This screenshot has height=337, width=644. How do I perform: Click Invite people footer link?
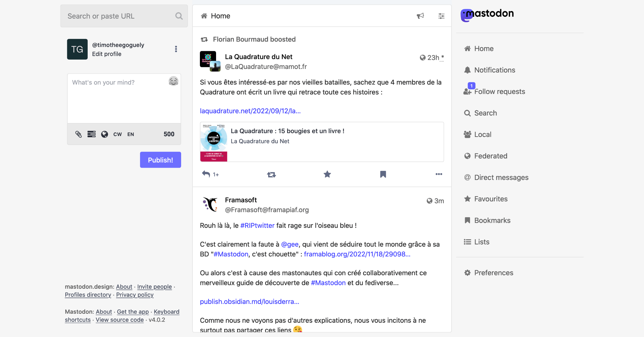click(155, 286)
